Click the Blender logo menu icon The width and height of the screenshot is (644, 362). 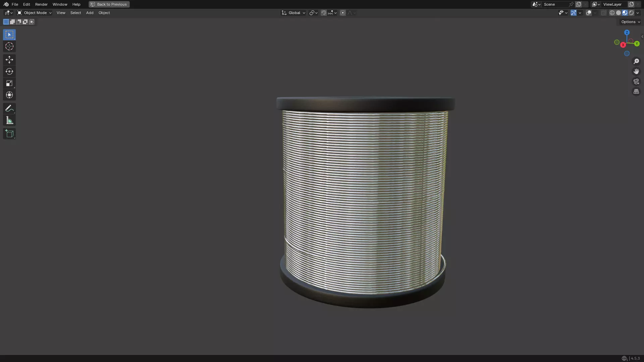[x=6, y=4]
